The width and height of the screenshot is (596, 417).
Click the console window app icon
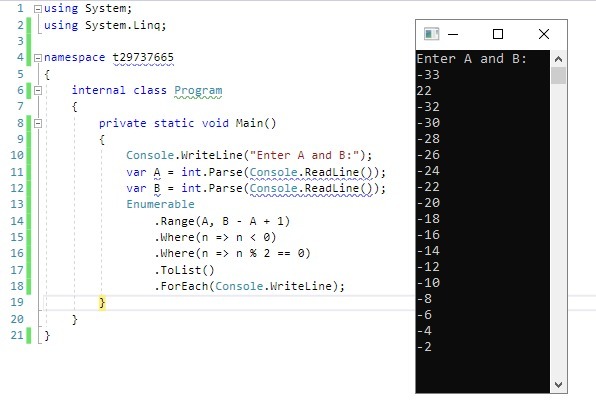pos(431,34)
